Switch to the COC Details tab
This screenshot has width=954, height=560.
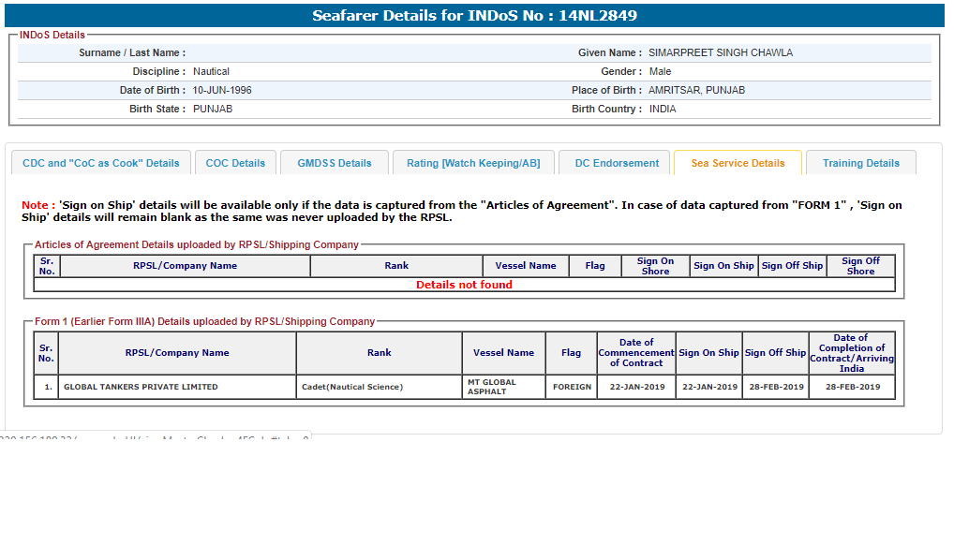235,163
